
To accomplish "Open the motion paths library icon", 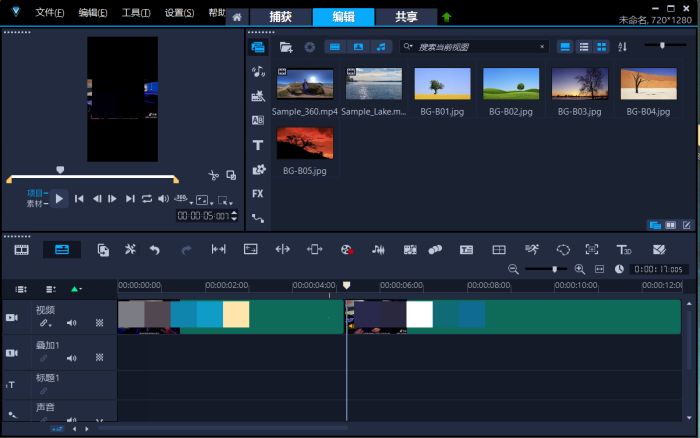I will coord(258,218).
